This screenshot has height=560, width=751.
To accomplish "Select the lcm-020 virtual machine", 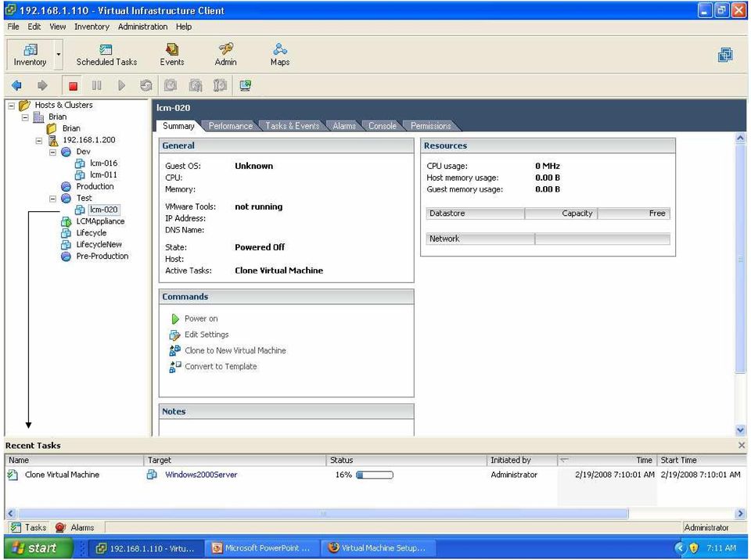I will pyautogui.click(x=103, y=210).
